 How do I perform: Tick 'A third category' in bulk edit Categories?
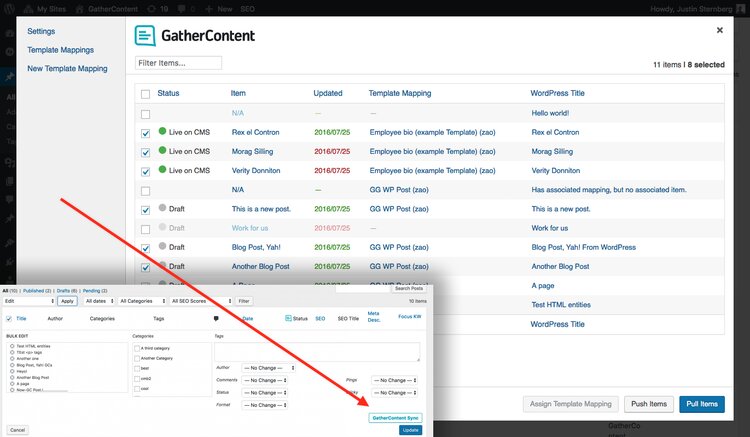137,349
